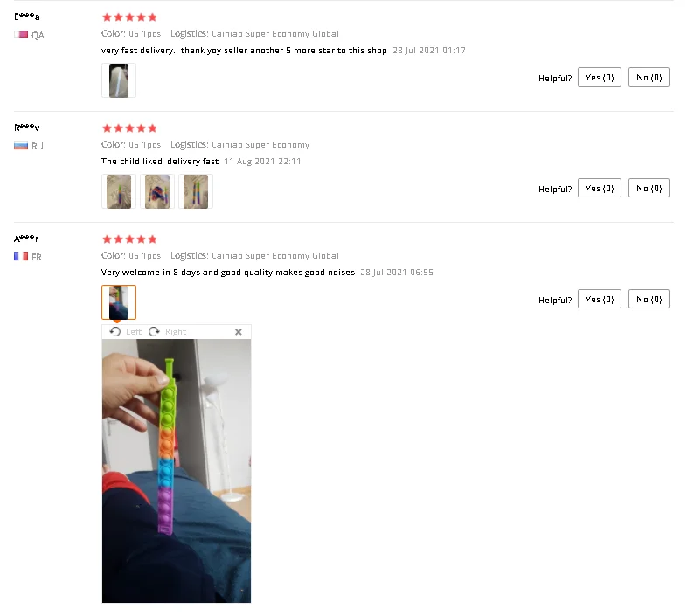Select the French reviewer's highlighted thumbnail
Screen dimensions: 687x616
[x=119, y=302]
